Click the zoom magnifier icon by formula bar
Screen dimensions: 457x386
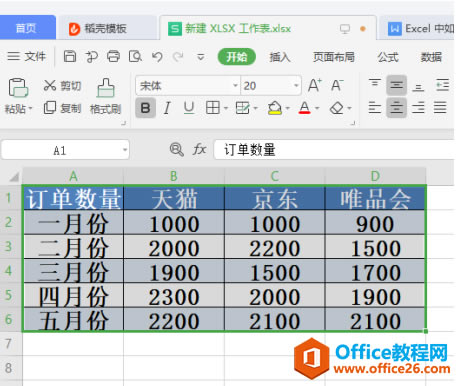176,150
